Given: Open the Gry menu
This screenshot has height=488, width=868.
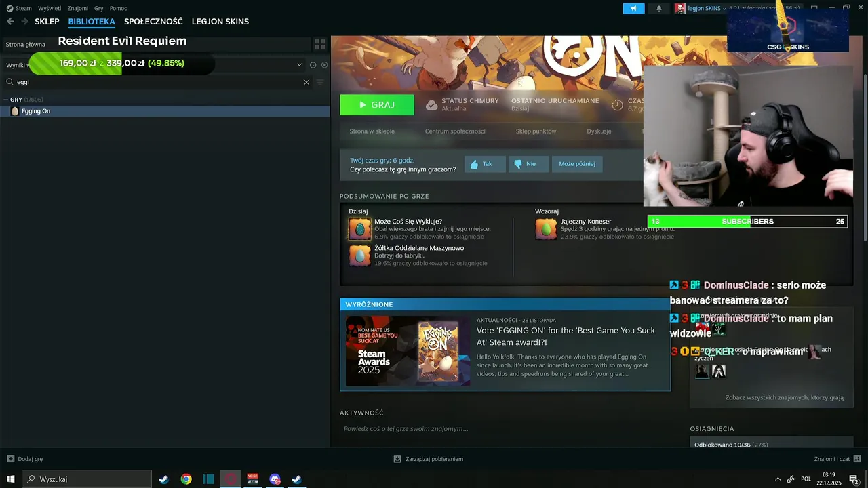Looking at the screenshot, I should 99,8.
